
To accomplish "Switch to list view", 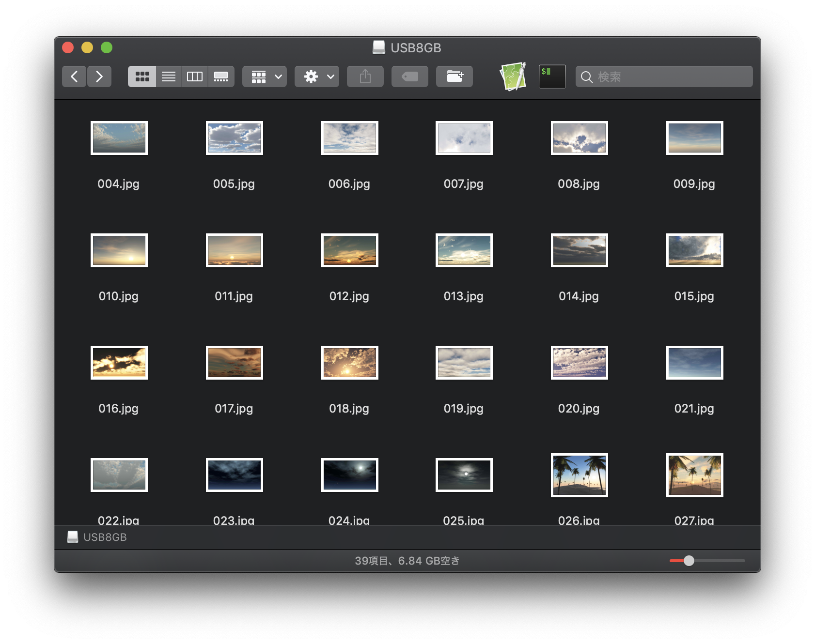I will click(x=169, y=77).
